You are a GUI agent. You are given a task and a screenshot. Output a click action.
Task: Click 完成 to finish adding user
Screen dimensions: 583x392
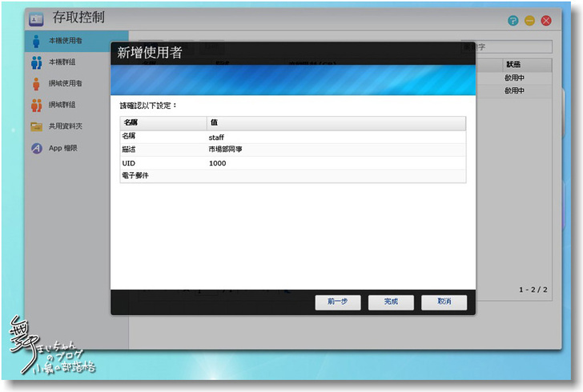[x=391, y=302]
